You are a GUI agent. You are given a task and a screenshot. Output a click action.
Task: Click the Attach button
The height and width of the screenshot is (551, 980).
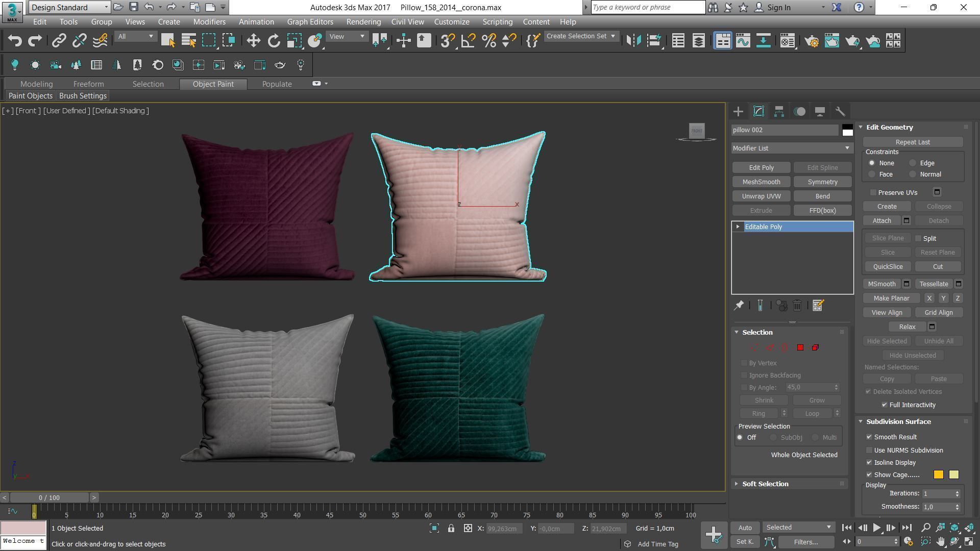881,220
